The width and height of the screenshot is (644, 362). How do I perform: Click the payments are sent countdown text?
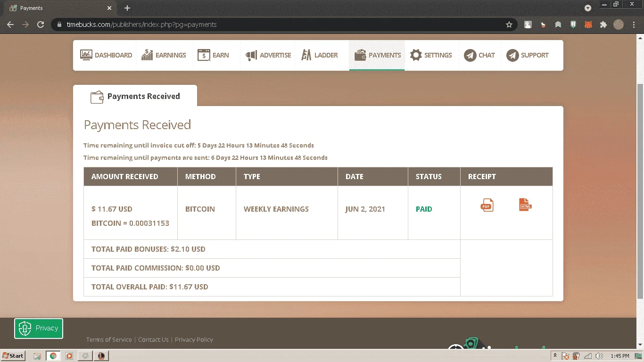205,157
